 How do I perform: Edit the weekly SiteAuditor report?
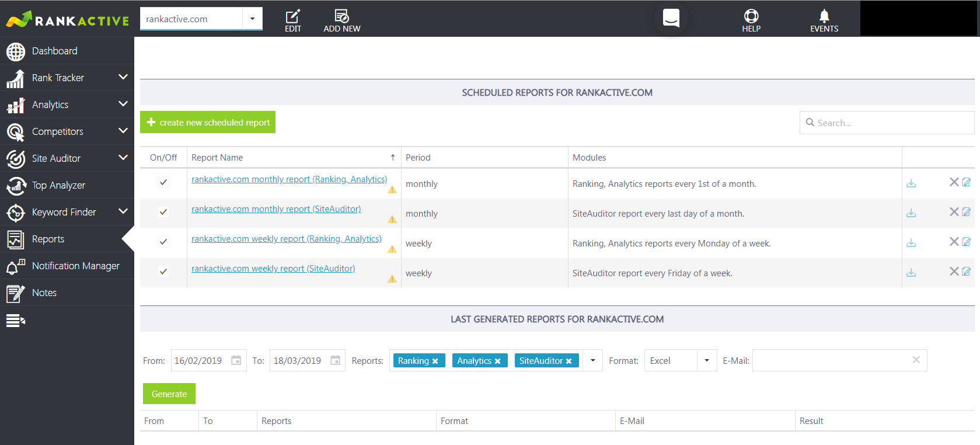(967, 272)
